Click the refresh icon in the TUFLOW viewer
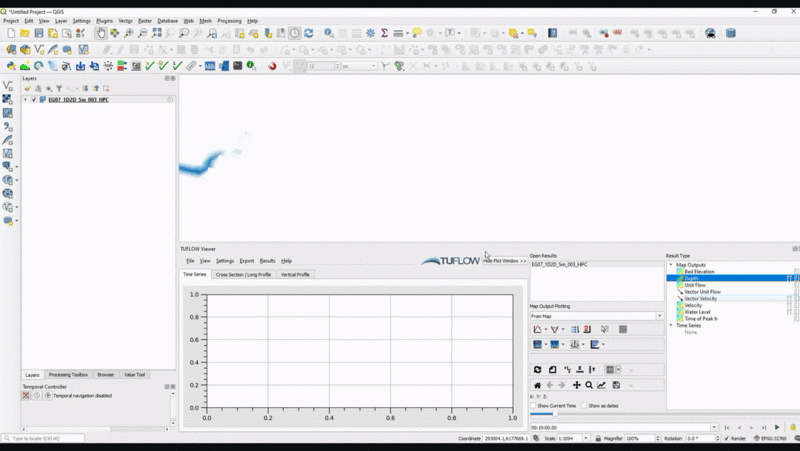The height and width of the screenshot is (451, 800). pos(537,370)
